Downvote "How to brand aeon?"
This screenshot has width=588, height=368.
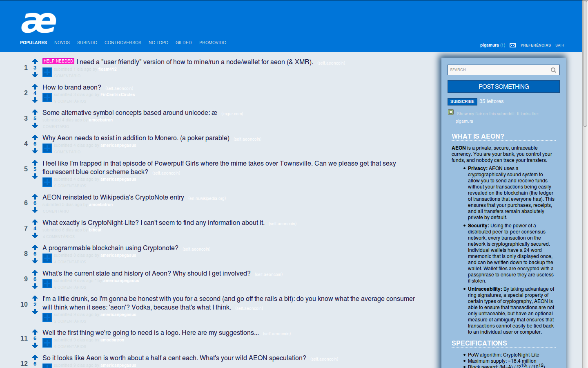35,100
